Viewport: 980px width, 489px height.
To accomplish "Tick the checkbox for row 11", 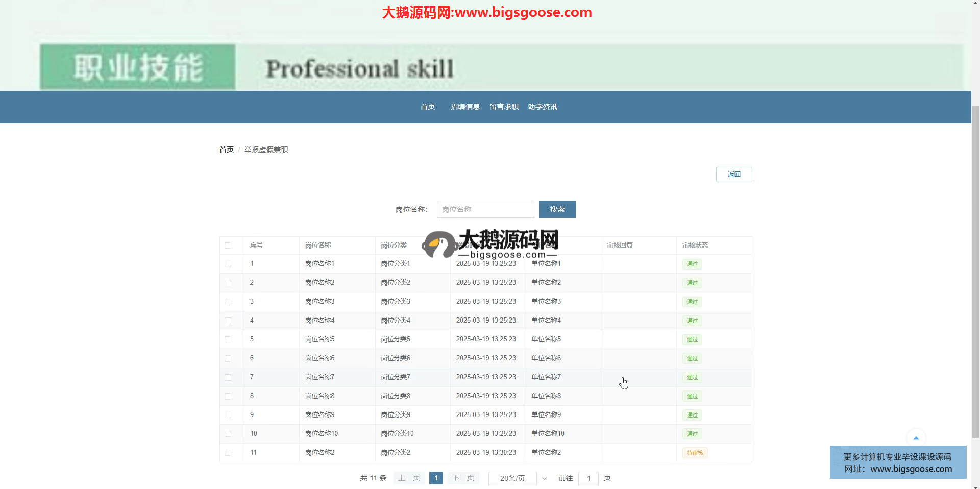I will point(228,453).
